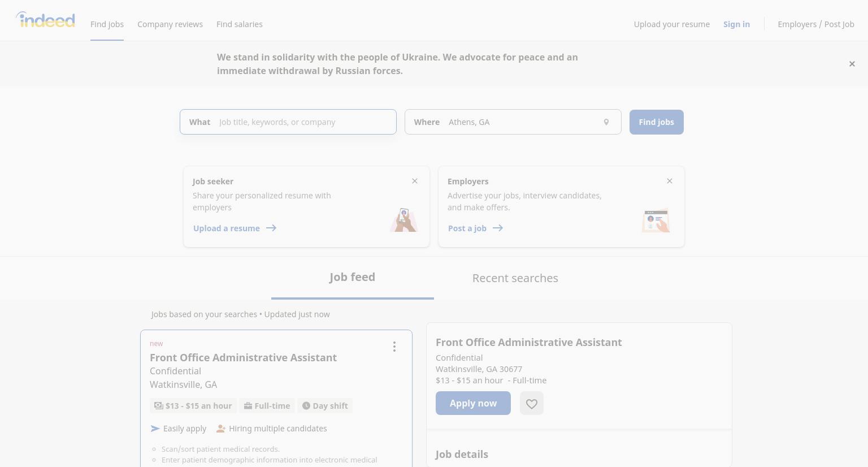Click the Job seeker phone illustration
The width and height of the screenshot is (868, 467).
click(x=403, y=220)
